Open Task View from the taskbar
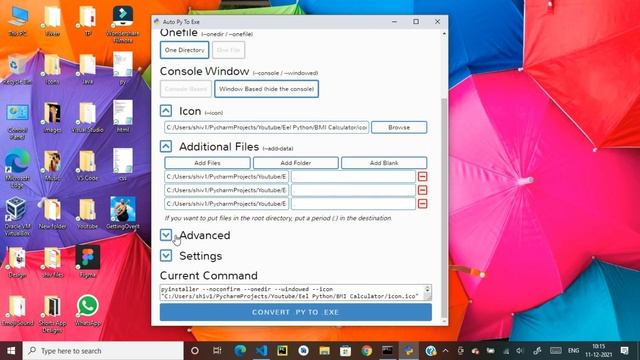Screen dimensions: 640x360 pos(217,351)
